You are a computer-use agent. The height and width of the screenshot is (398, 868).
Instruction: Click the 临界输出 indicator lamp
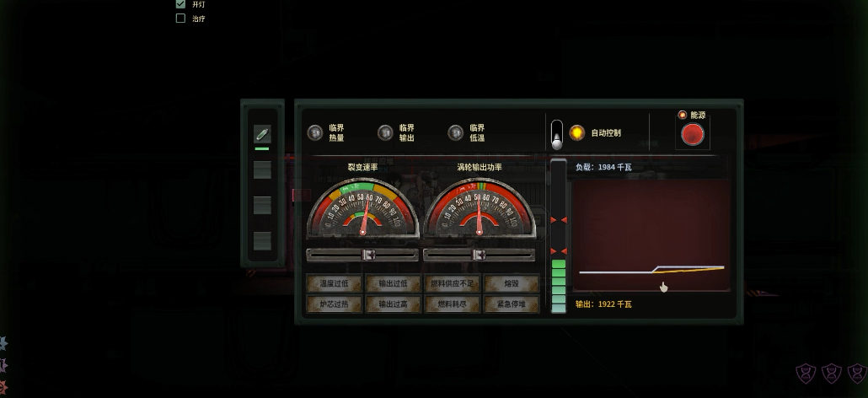pos(385,133)
